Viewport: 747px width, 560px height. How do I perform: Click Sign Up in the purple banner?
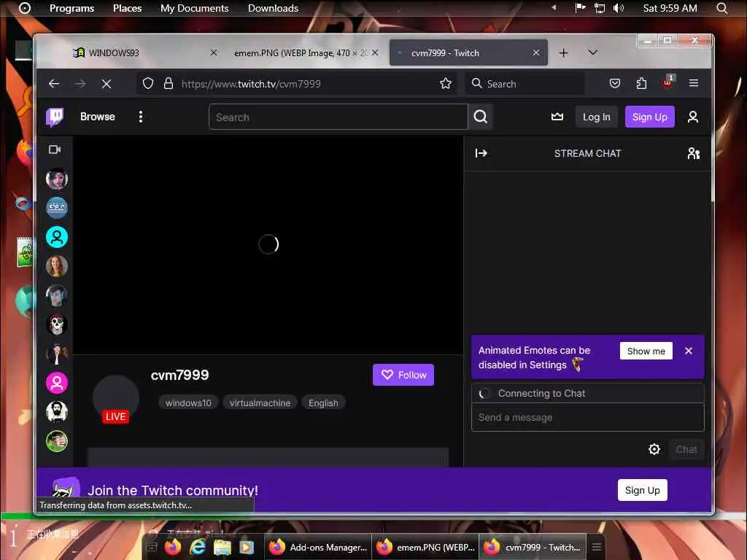(642, 490)
